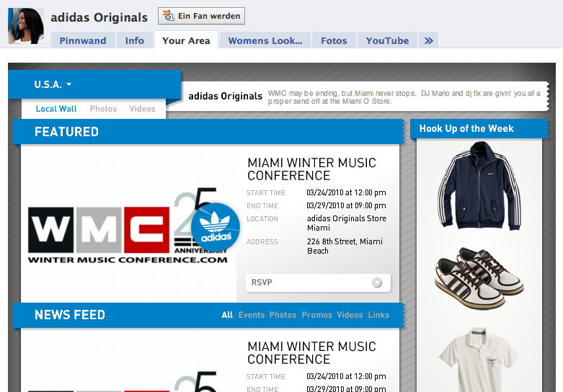
Task: View the white polo shirt product
Action: click(x=479, y=359)
